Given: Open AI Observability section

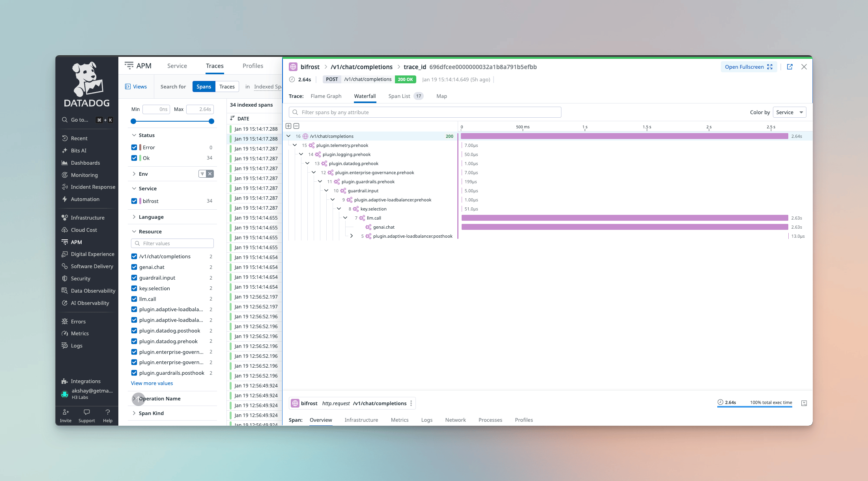Looking at the screenshot, I should pos(90,303).
